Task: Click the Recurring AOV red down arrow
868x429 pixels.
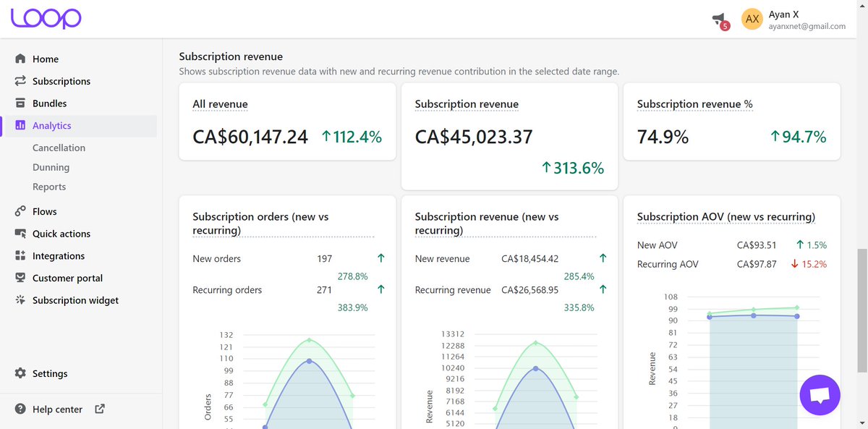Action: point(795,264)
